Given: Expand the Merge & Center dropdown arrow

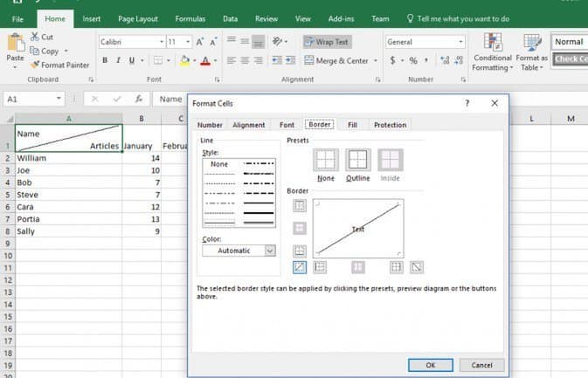Looking at the screenshot, I should 376,60.
